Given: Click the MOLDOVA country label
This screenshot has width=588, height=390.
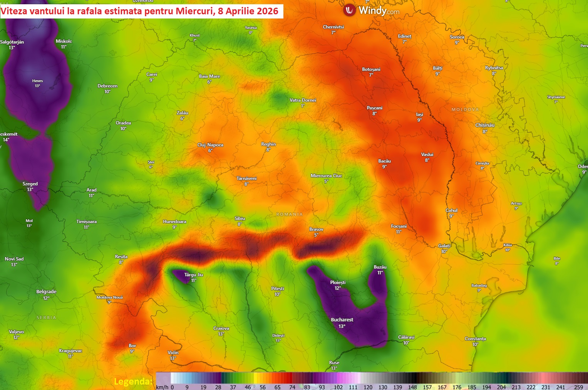Looking at the screenshot, I should pyautogui.click(x=465, y=109).
